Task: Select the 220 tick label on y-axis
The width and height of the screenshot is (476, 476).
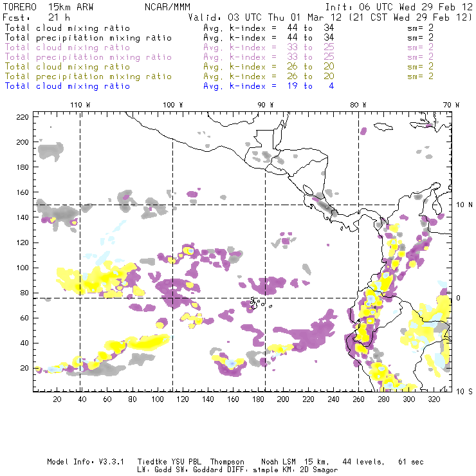Action: click(x=23, y=117)
